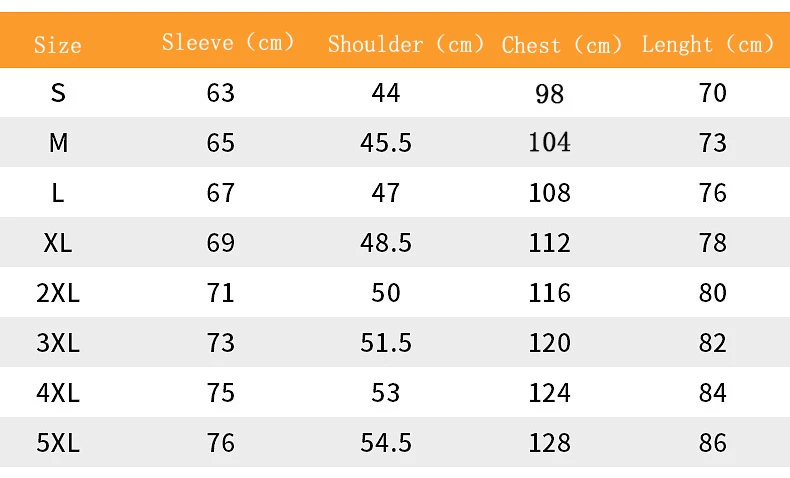Click the Chest (cm) column header
Screen dimensions: 790x478
562,45
